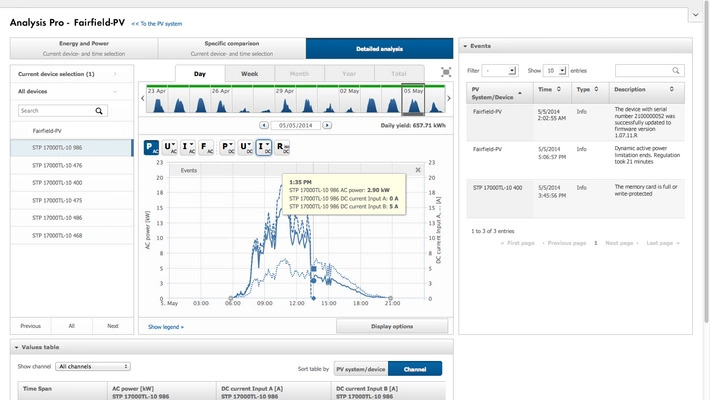Screen dimensions: 710x400
Task: Collapse the Events panel
Action: point(465,46)
